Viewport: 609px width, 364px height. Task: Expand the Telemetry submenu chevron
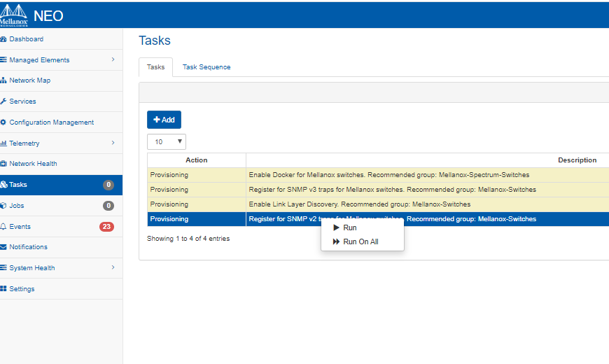point(113,143)
